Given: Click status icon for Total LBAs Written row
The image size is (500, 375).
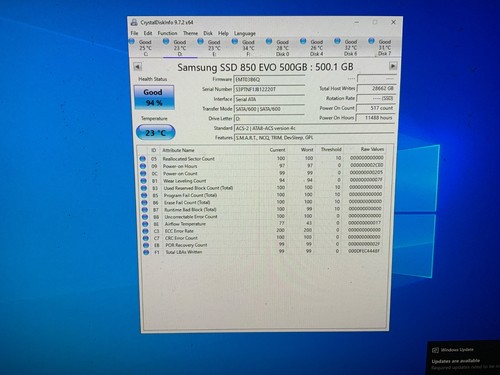Looking at the screenshot, I should pos(146,252).
